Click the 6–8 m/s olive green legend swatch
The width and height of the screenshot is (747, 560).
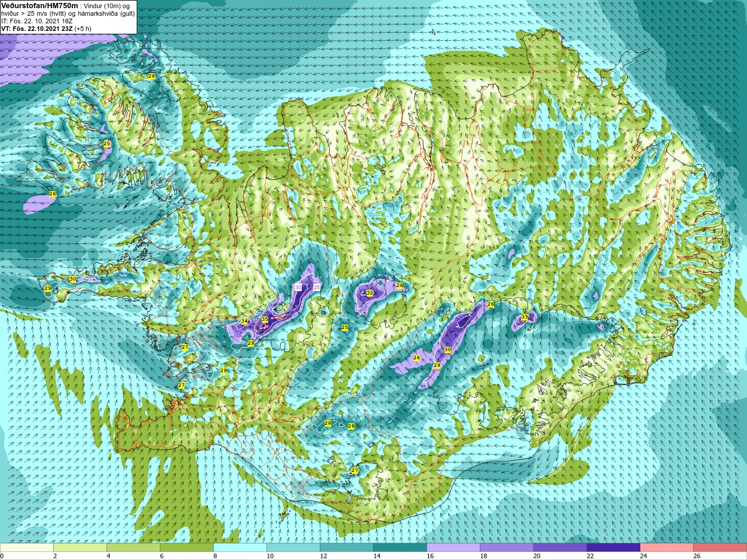[x=187, y=548]
